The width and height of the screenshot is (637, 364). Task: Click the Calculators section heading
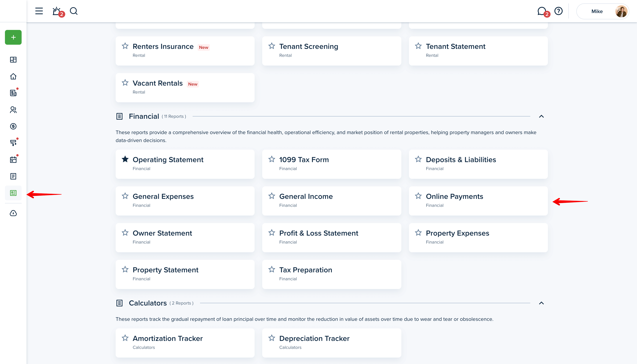pyautogui.click(x=148, y=303)
